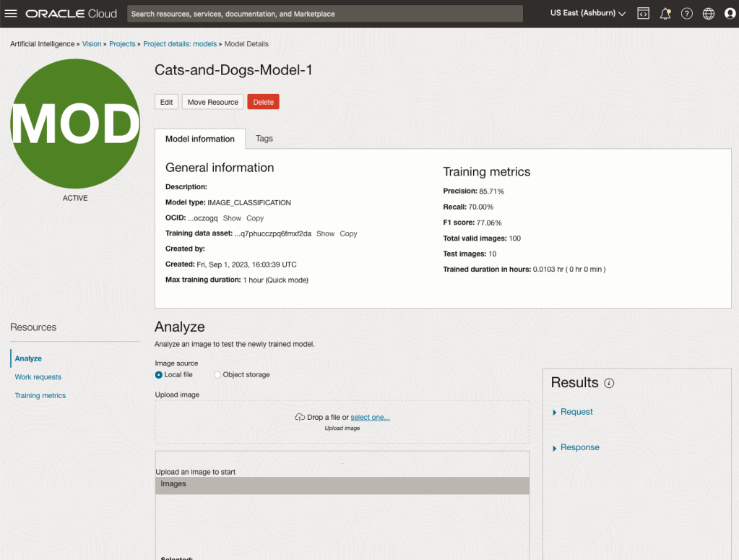The width and height of the screenshot is (739, 560).
Task: Switch to the Tags tab
Action: [x=264, y=139]
